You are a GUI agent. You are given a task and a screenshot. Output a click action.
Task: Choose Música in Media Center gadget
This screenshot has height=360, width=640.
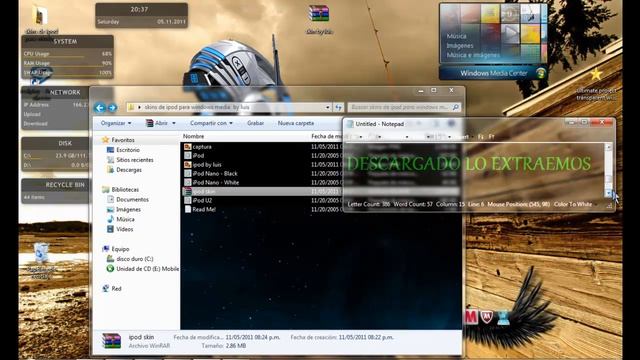coord(456,36)
